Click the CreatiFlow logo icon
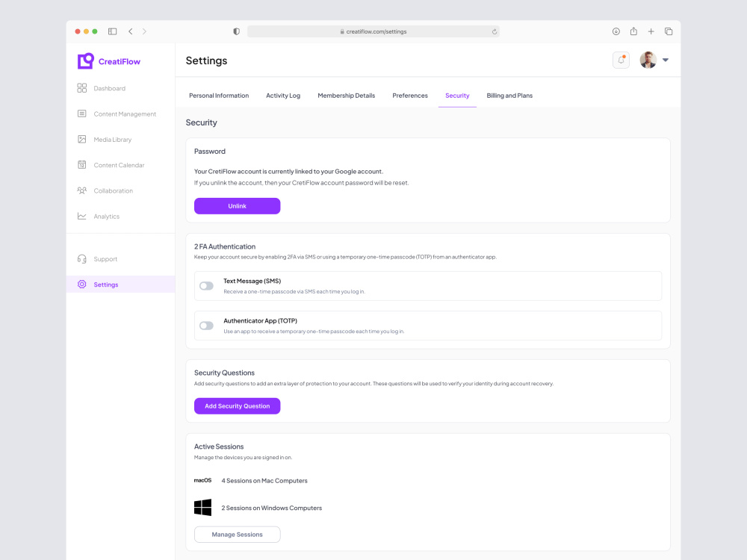 tap(86, 61)
